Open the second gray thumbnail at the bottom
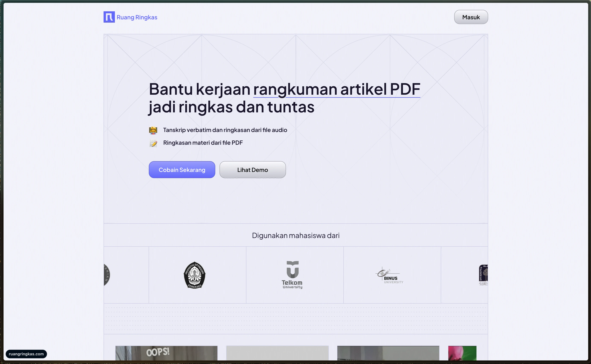Viewport: 591px width, 364px height. (x=277, y=353)
